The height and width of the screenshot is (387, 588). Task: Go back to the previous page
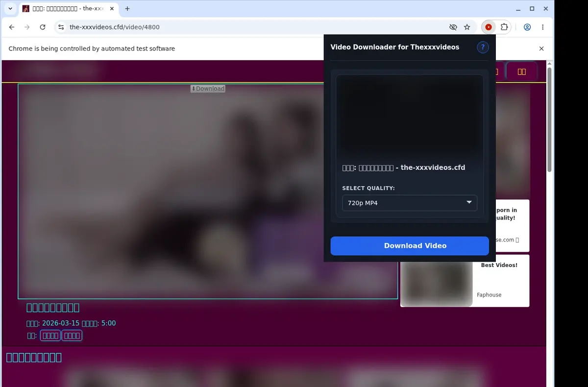pyautogui.click(x=12, y=27)
